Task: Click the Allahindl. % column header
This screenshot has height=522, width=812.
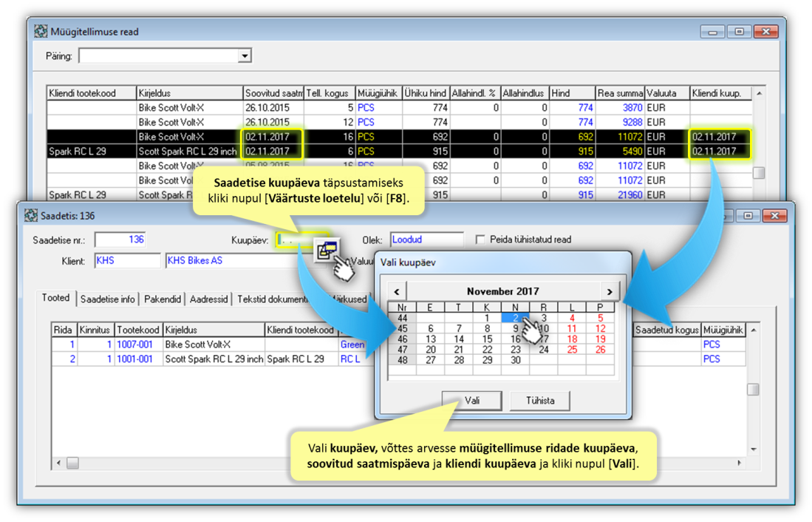Action: [475, 93]
